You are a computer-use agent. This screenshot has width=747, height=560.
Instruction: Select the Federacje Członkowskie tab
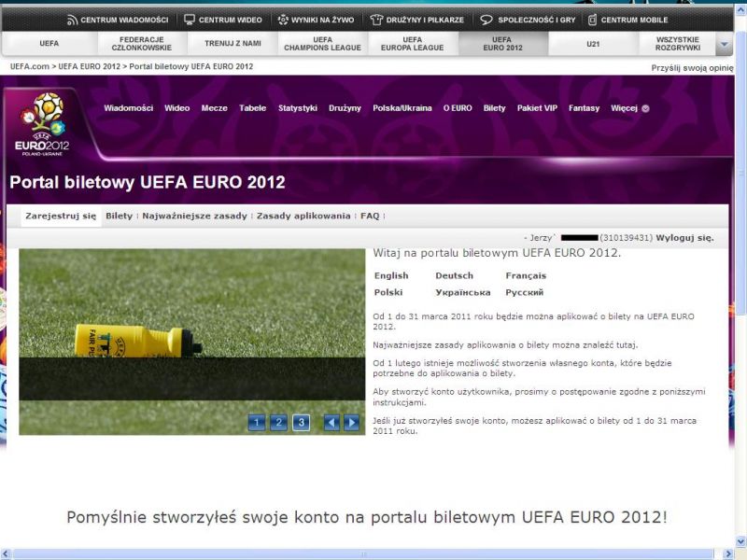142,44
